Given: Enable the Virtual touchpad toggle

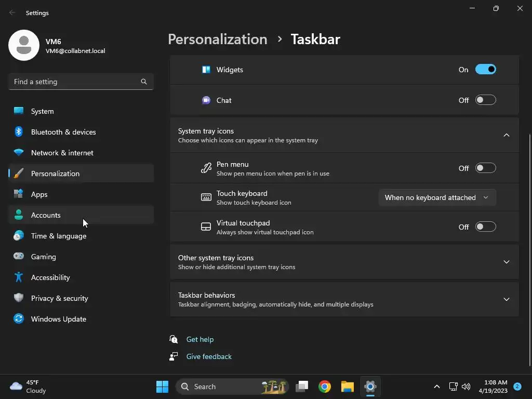Looking at the screenshot, I should (x=486, y=227).
